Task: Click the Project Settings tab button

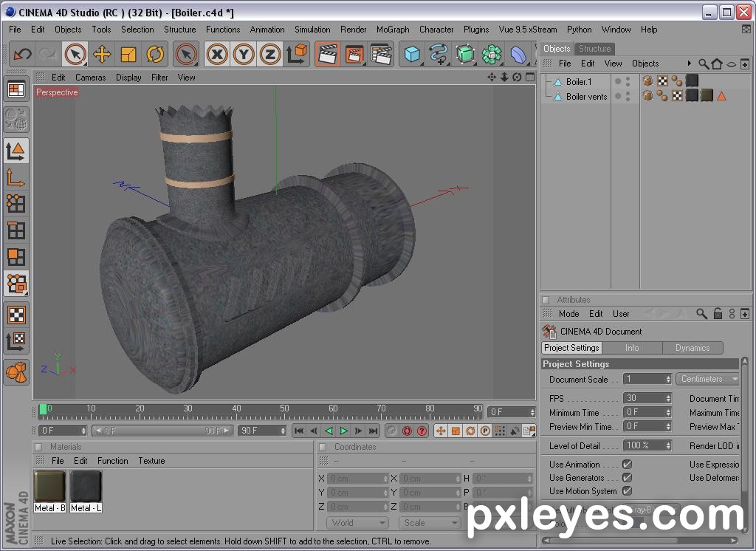Action: (x=572, y=348)
